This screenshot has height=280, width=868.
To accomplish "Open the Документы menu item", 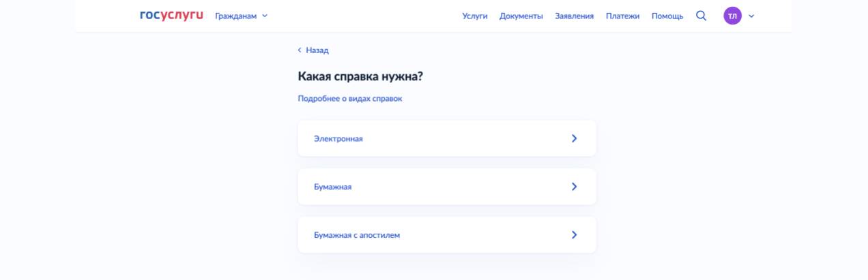I will coord(521,16).
